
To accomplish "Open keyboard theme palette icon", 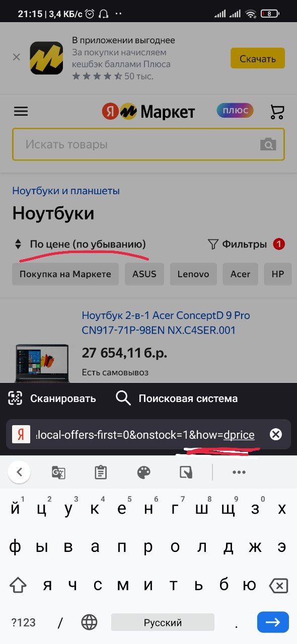I will click(x=144, y=472).
